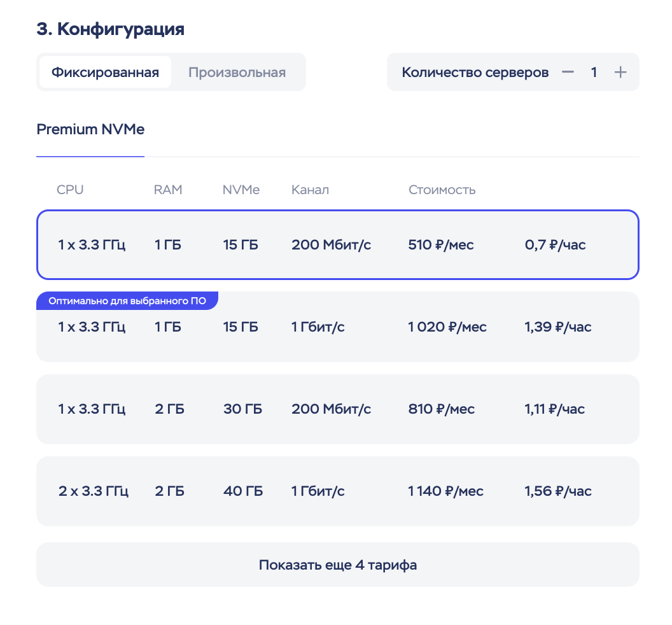Pick the 2 x 3.3 ГГц tariff option

(x=338, y=491)
